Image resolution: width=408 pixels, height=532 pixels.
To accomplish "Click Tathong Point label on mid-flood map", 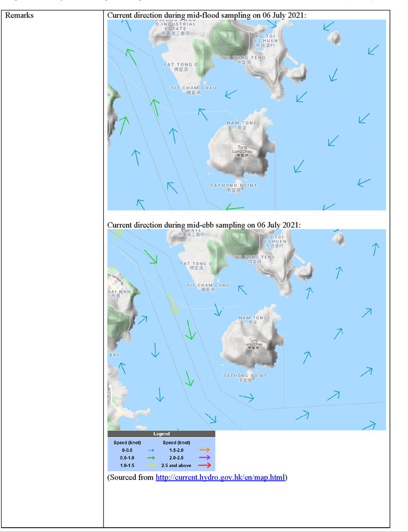I will click(233, 186).
